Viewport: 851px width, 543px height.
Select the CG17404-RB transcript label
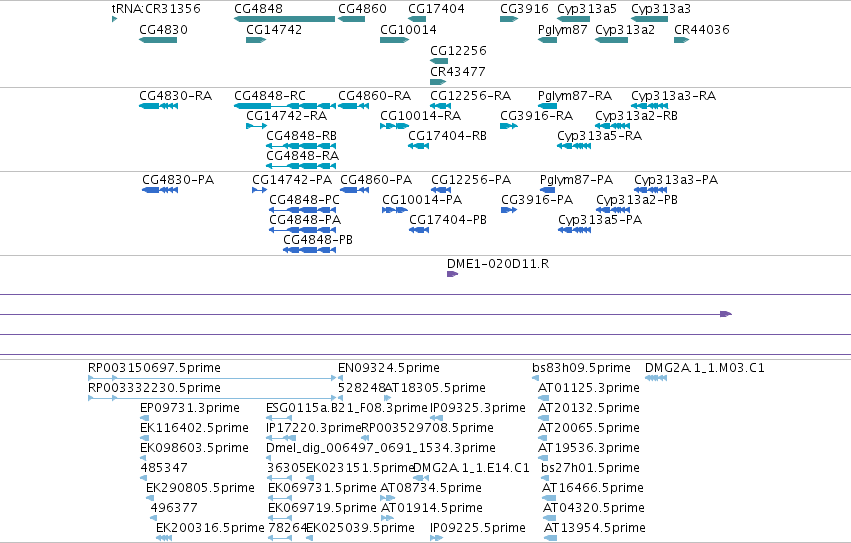(447, 136)
